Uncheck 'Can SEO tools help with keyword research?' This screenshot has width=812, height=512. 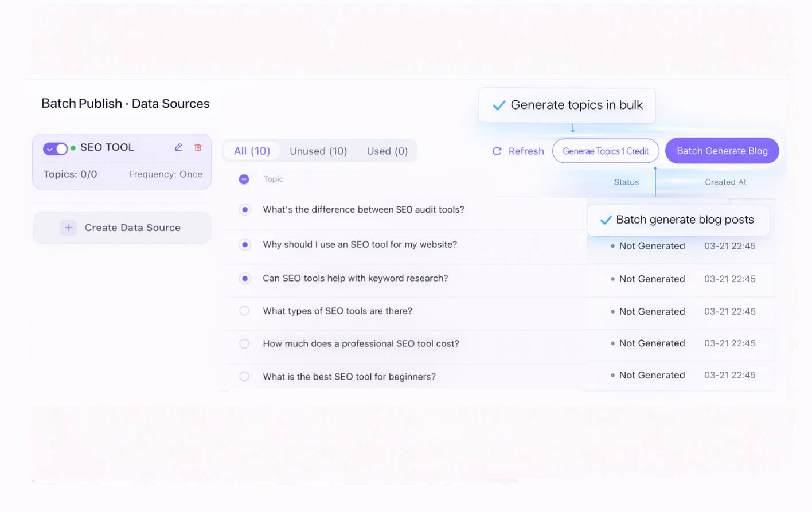click(245, 279)
